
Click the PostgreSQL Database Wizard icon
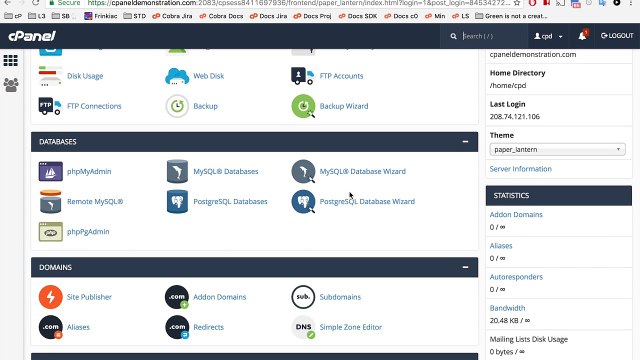pyautogui.click(x=303, y=202)
